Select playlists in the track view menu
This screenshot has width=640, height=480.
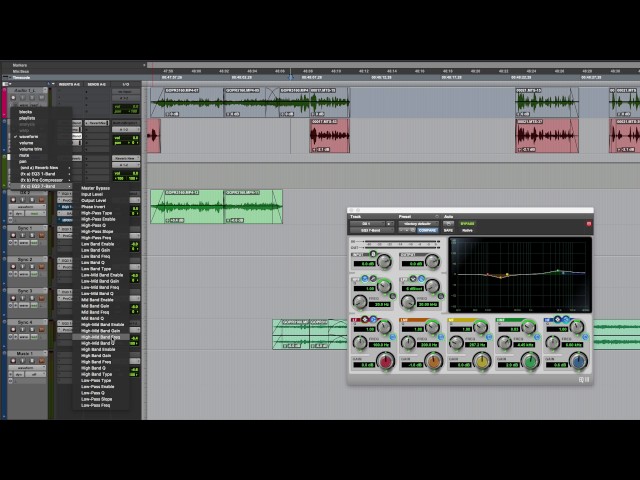pos(27,118)
